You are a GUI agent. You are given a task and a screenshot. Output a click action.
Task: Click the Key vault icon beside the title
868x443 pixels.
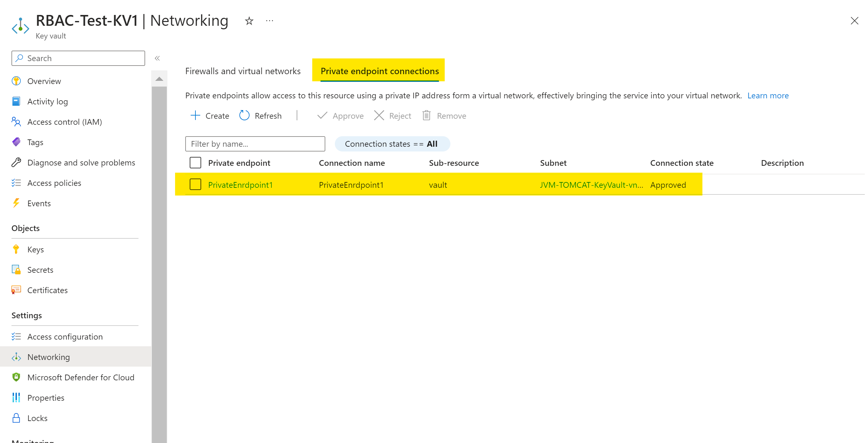tap(20, 26)
